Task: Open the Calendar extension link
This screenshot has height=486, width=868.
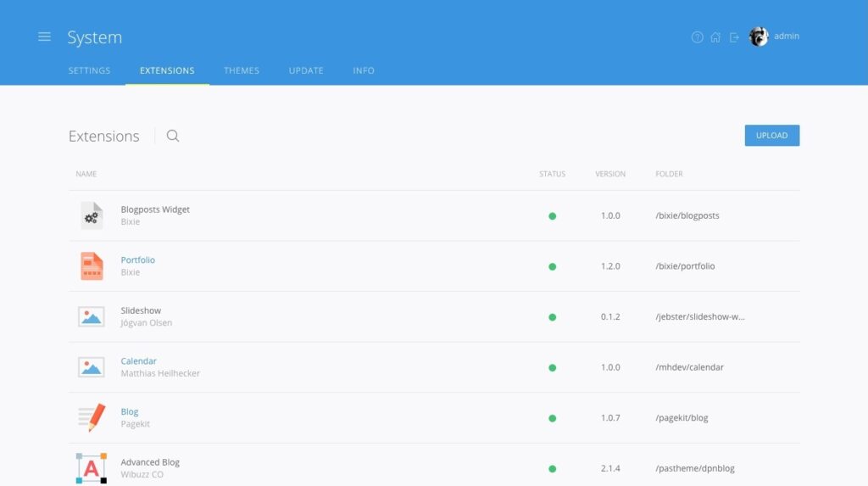Action: click(x=138, y=361)
